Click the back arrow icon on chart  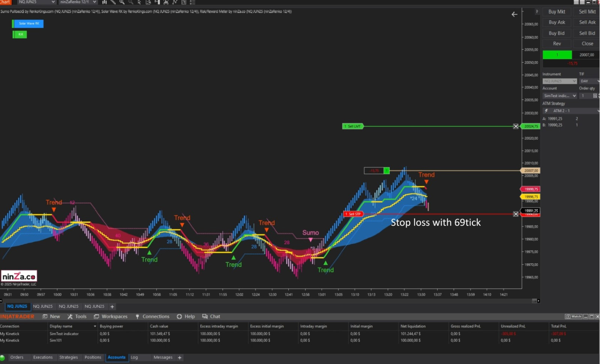point(514,14)
